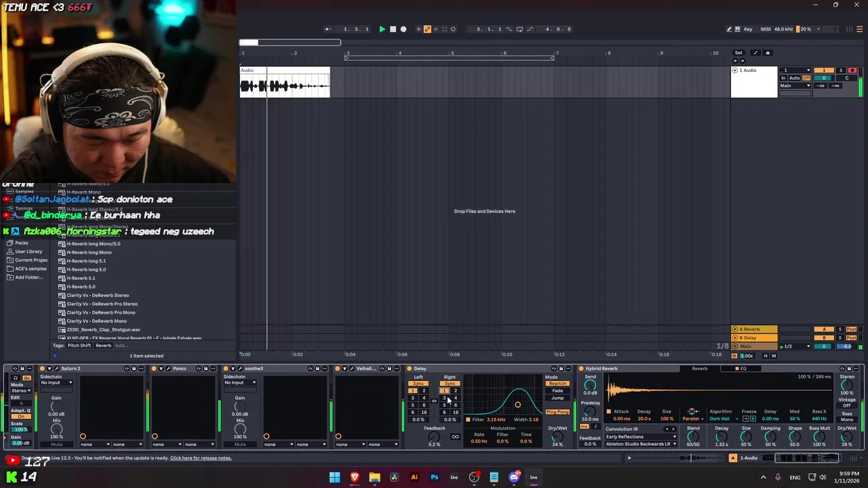
Task: Open User Library in browser sidebar
Action: 28,251
